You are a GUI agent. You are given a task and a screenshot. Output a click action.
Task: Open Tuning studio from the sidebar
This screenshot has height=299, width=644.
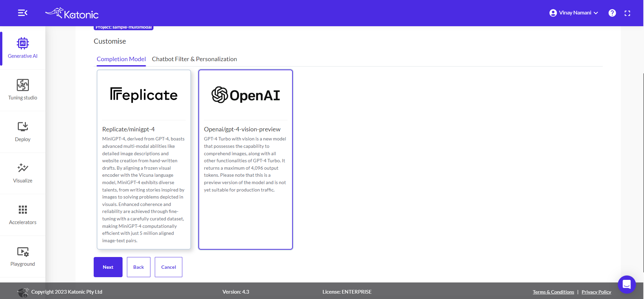tap(22, 90)
